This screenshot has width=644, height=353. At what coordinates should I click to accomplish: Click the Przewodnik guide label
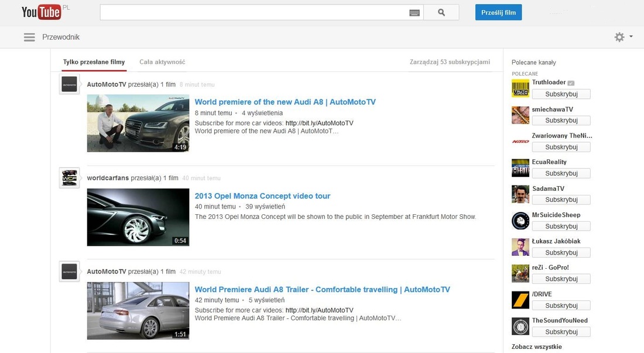coord(61,37)
